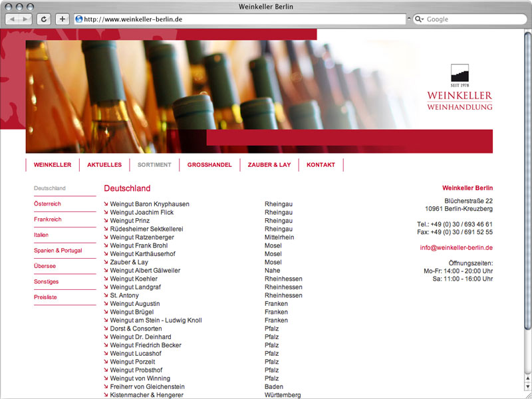Open Weingut Brügel link
This screenshot has width=532, height=399.
pyautogui.click(x=132, y=312)
